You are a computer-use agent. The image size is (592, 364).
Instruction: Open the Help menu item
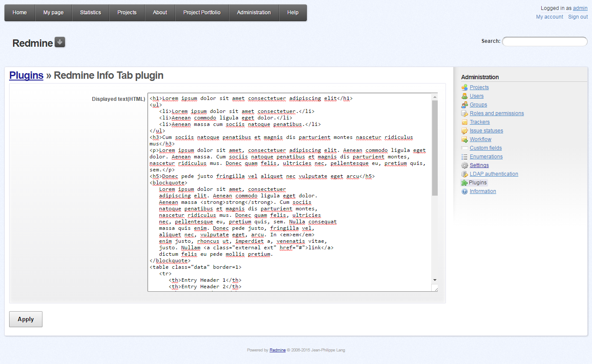[293, 13]
